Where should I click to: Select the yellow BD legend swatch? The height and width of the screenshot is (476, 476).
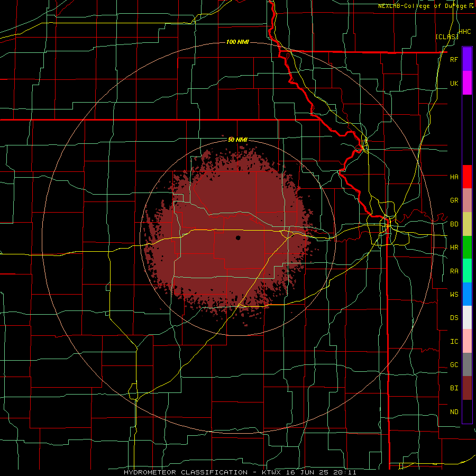467,224
